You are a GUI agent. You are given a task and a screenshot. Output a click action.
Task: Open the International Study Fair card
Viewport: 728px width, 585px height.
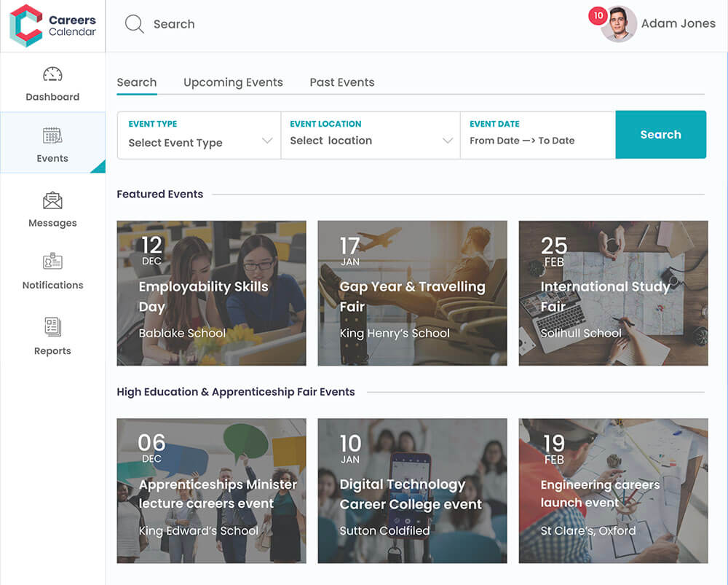613,293
